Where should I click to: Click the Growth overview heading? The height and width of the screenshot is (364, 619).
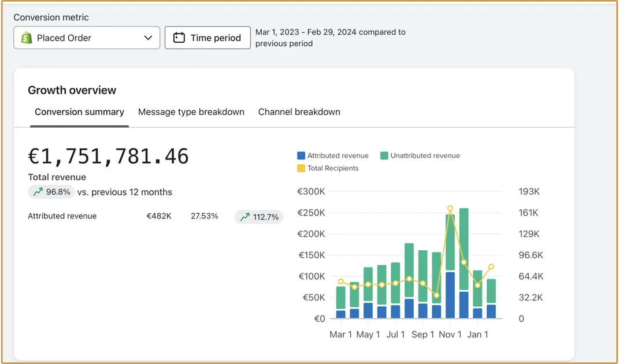click(x=72, y=90)
